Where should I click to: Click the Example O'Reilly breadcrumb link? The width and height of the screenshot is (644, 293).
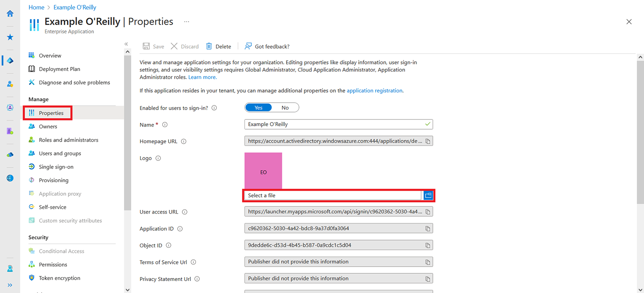pos(75,7)
